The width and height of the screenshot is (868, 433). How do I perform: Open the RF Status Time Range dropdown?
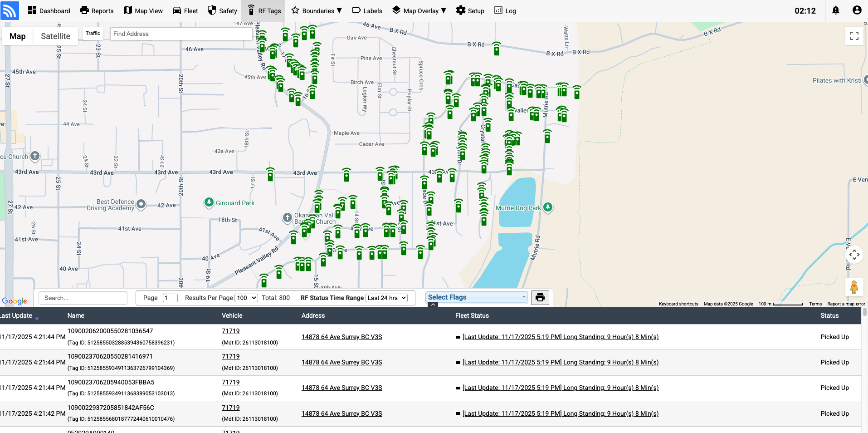[x=387, y=298]
